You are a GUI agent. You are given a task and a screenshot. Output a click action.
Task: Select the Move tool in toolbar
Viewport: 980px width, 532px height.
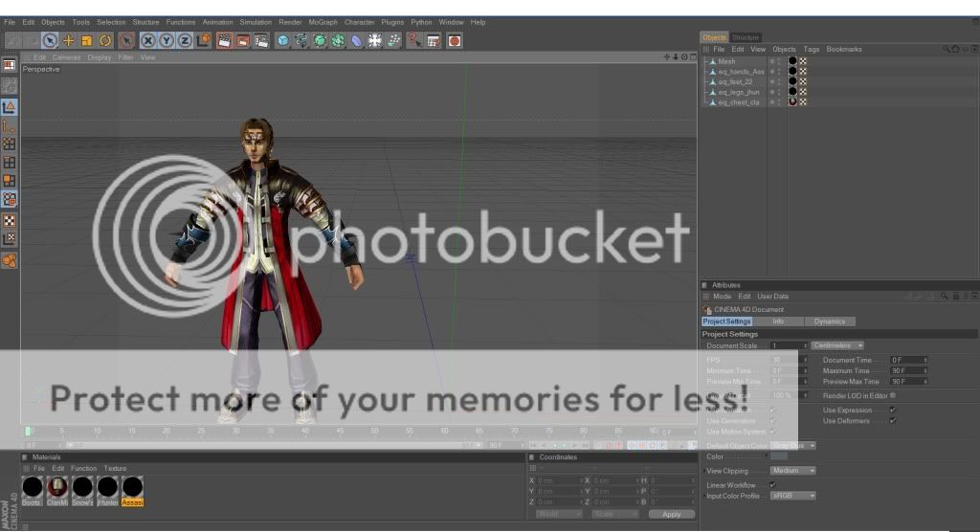(68, 40)
